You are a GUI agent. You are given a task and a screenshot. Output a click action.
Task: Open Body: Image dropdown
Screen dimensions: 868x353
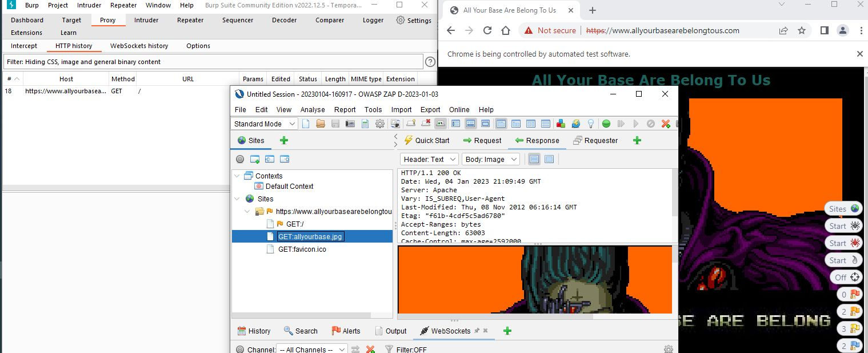(x=490, y=159)
